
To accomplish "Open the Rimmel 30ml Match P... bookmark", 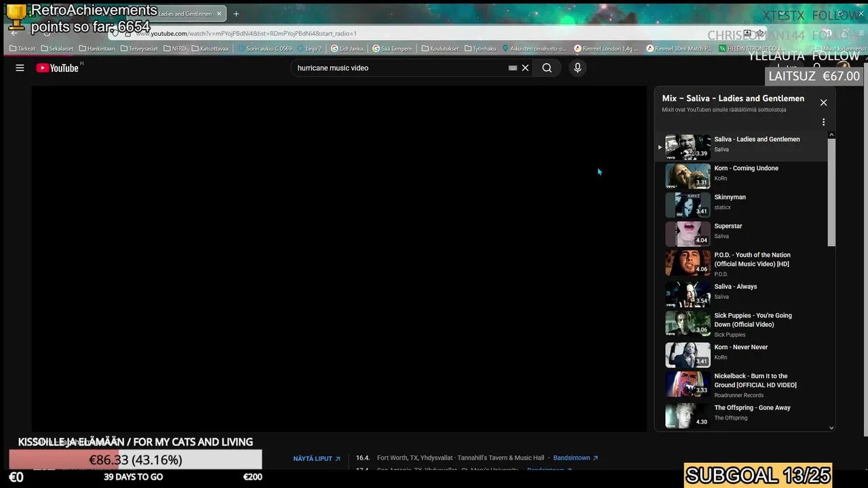I will point(679,49).
